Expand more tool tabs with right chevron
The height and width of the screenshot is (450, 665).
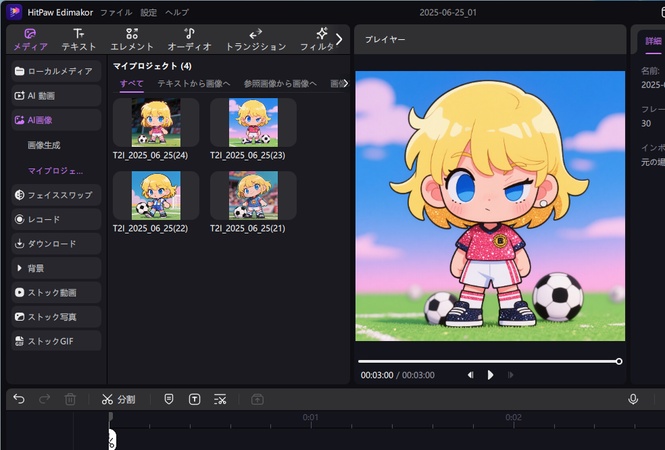click(x=339, y=39)
